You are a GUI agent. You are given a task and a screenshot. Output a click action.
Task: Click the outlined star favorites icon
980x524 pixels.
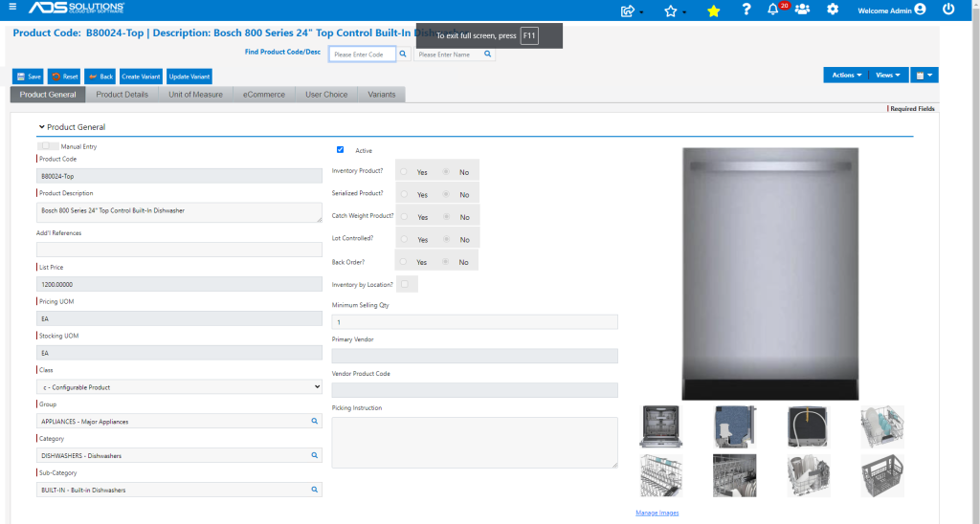coord(671,11)
